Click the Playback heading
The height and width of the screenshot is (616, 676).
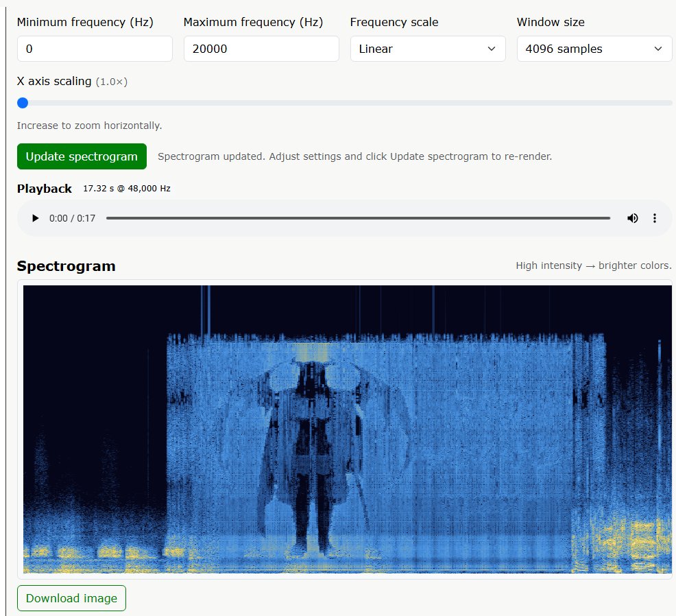coord(44,189)
